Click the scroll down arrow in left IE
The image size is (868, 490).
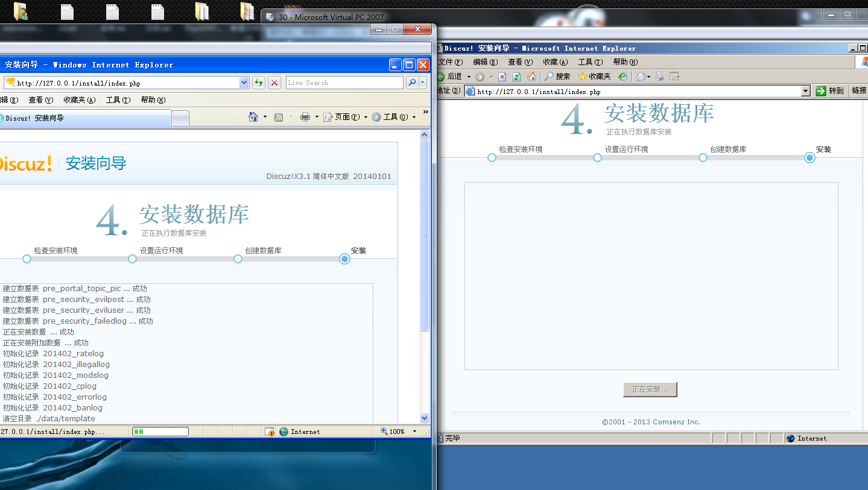pyautogui.click(x=425, y=418)
